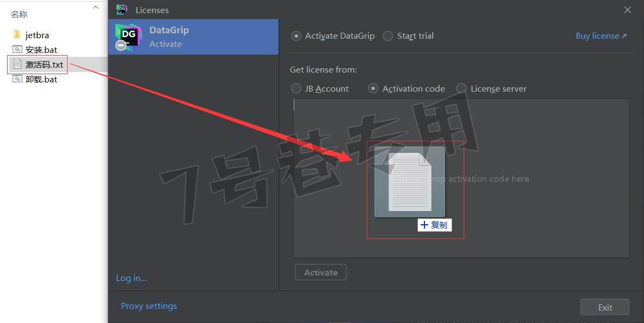Close the Licenses dialog
Screen dimensions: 644x323
click(628, 10)
